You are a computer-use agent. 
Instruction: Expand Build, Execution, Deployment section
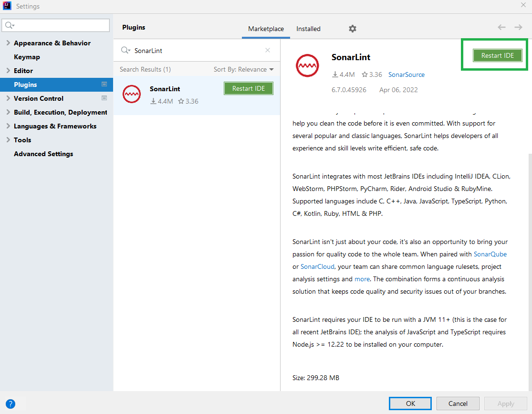[x=8, y=112]
